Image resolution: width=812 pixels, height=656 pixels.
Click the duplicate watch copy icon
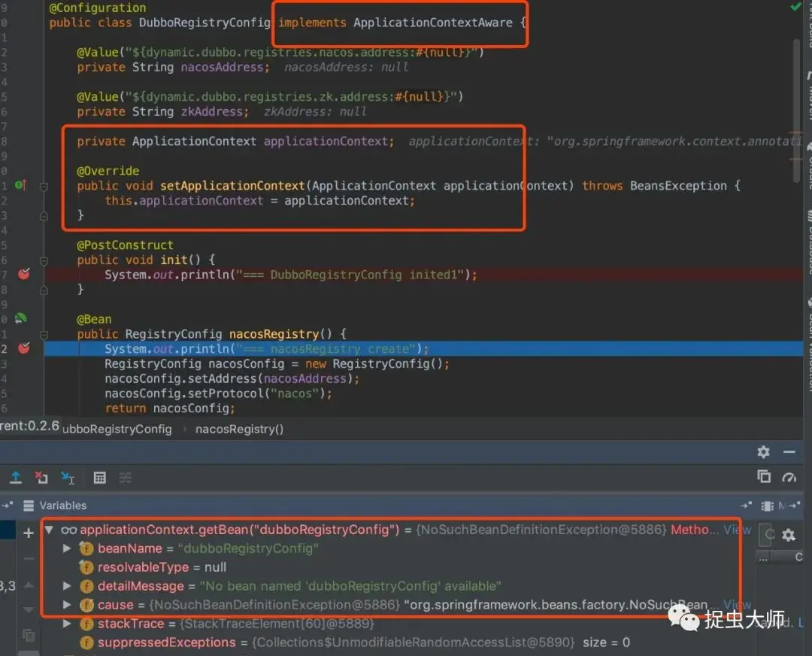29,635
